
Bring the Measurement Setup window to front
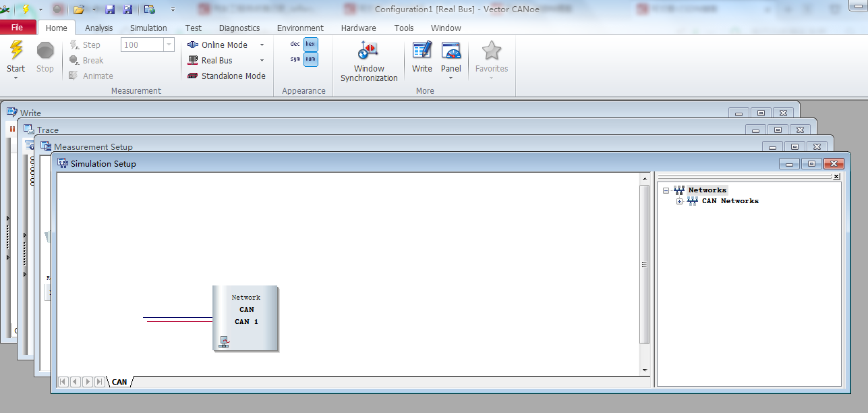[x=93, y=146]
